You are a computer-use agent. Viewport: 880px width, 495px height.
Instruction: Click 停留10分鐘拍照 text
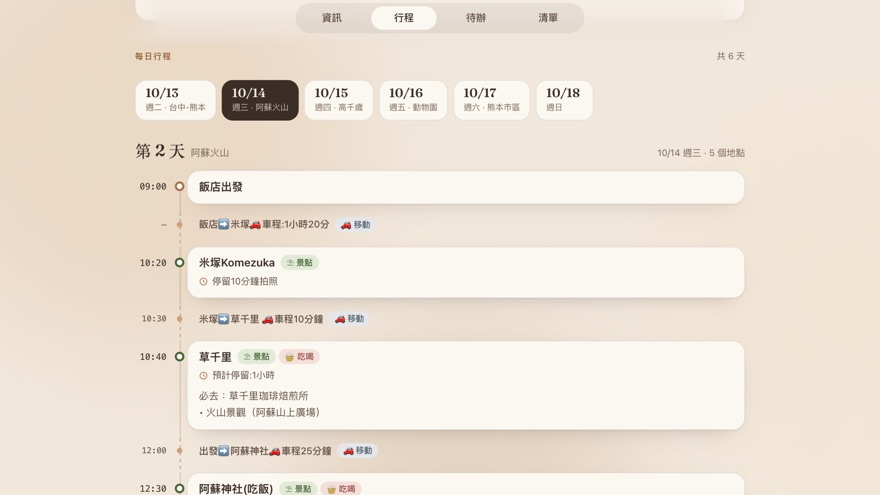pos(245,282)
